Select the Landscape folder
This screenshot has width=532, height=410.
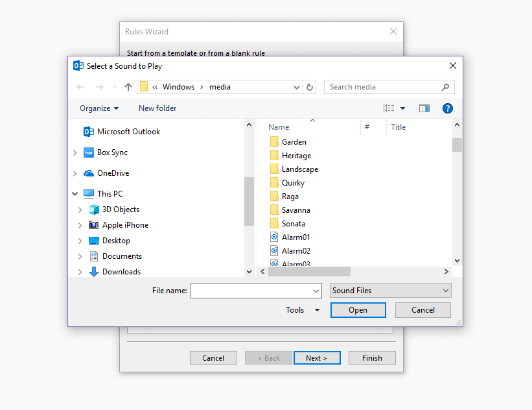pos(294,169)
